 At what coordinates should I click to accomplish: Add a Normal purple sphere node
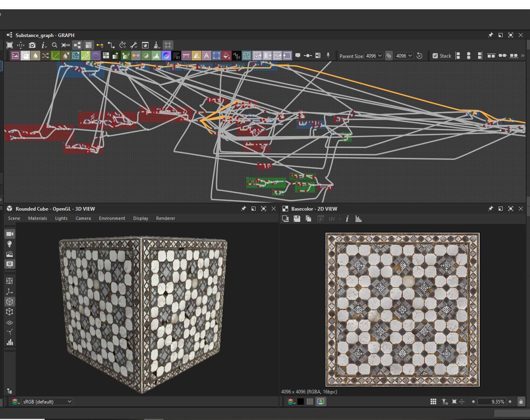click(96, 56)
